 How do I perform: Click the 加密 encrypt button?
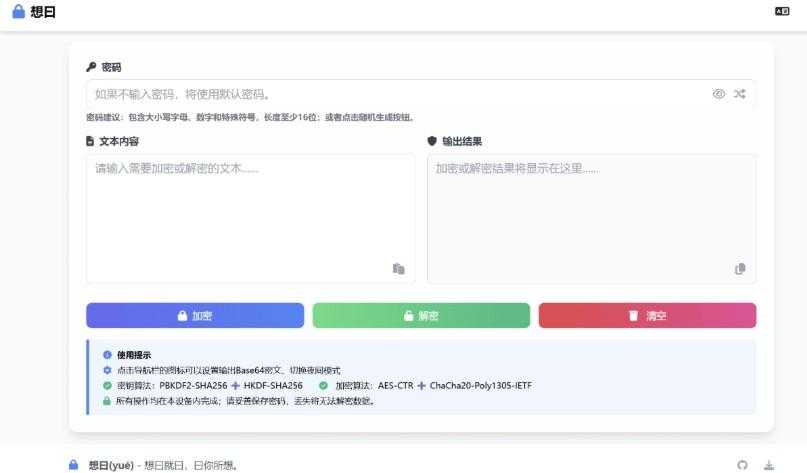point(195,316)
